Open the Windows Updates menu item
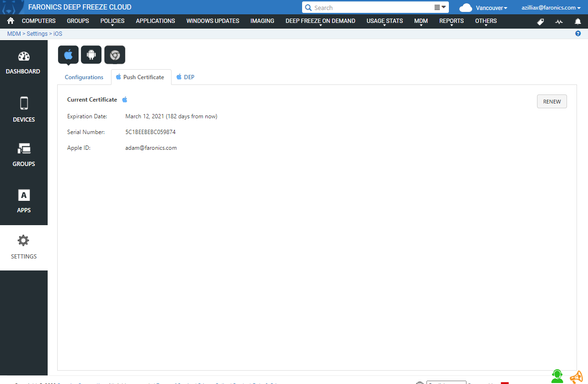This screenshot has width=588, height=384. click(x=213, y=21)
